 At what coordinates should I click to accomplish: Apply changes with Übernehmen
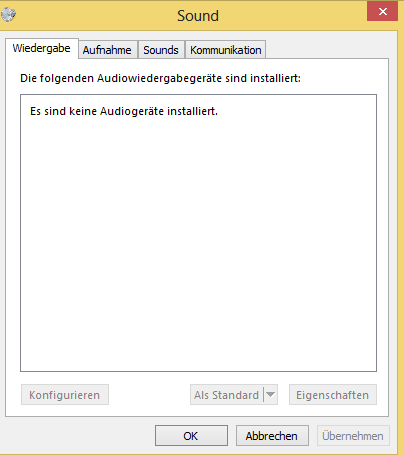pyautogui.click(x=353, y=435)
